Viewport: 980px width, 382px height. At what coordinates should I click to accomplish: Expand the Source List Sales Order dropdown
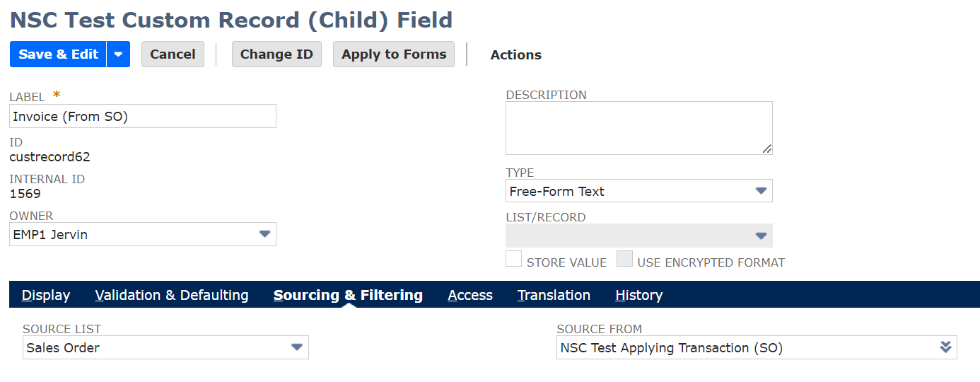pyautogui.click(x=156, y=347)
